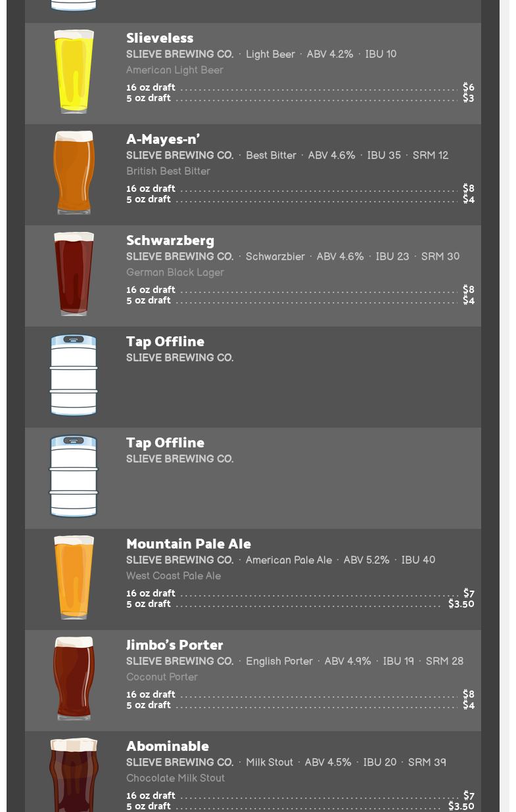Click the second Tap Offline keg icon

pos(74,476)
